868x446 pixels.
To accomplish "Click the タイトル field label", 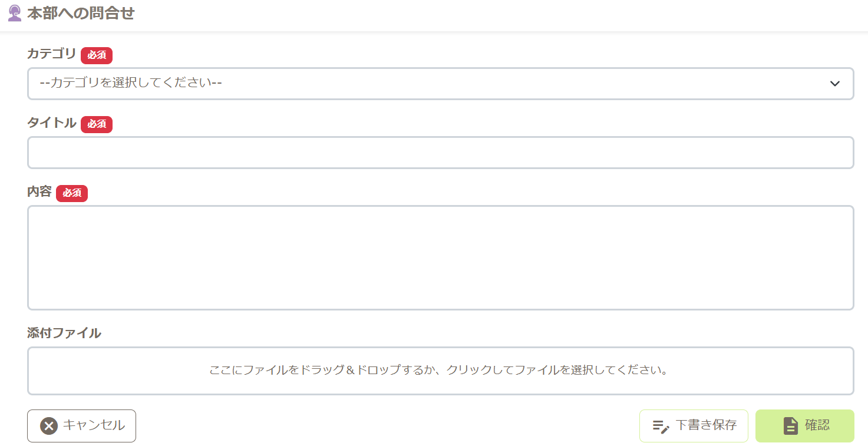I will pyautogui.click(x=52, y=123).
